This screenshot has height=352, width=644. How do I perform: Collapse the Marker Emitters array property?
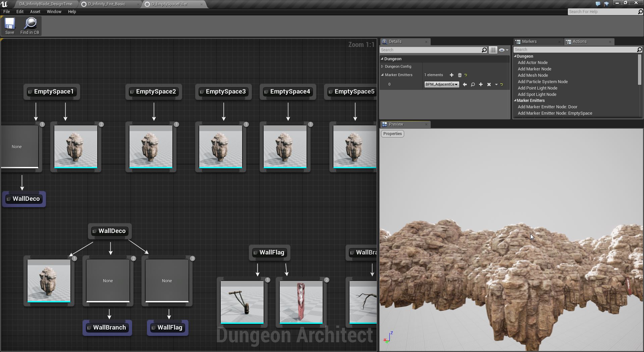click(x=382, y=75)
